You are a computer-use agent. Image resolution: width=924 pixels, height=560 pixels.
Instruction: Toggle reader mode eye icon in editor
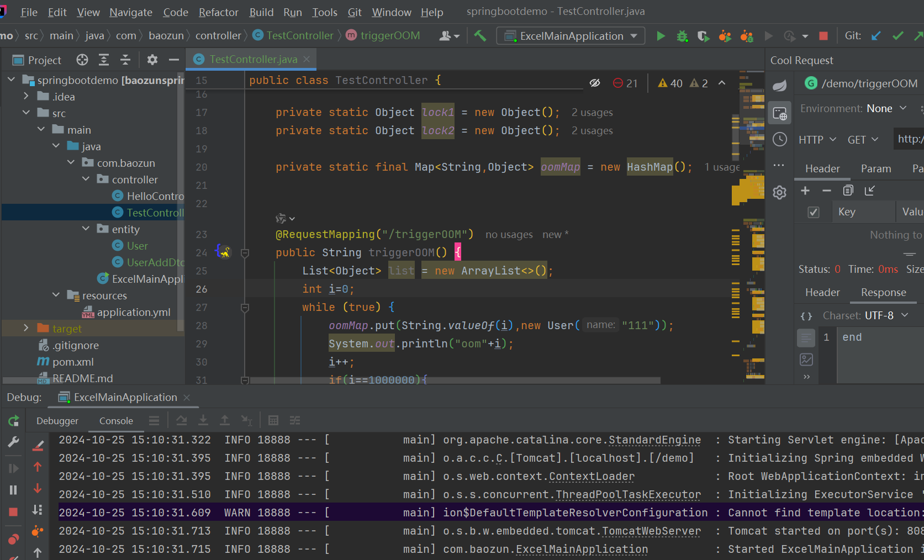(595, 83)
